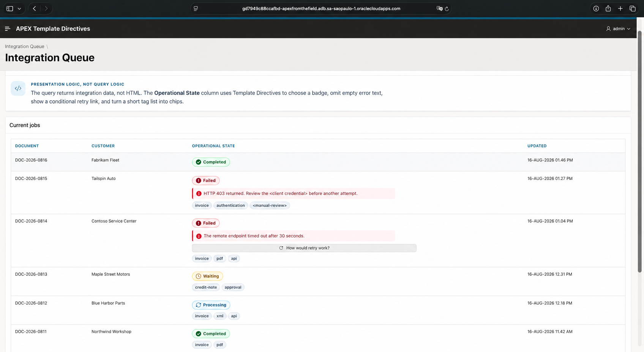Click customer Tailspin Auto
The image size is (644, 352).
pos(103,178)
